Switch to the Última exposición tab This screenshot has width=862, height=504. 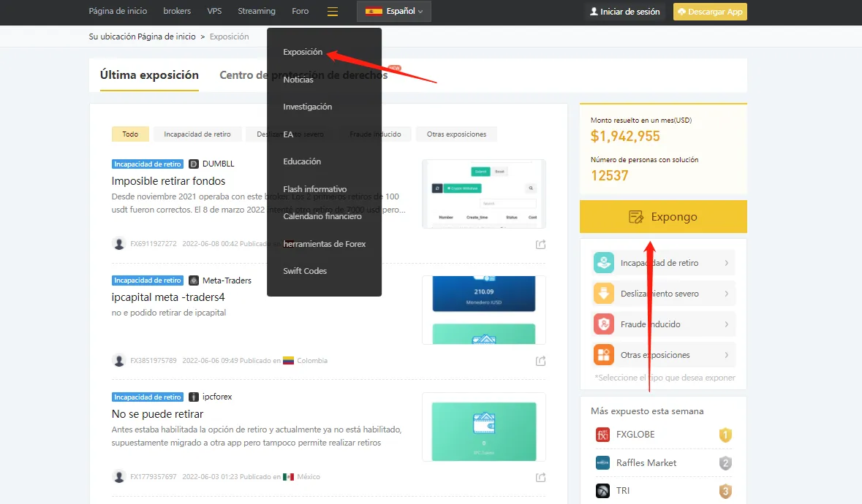coord(149,75)
